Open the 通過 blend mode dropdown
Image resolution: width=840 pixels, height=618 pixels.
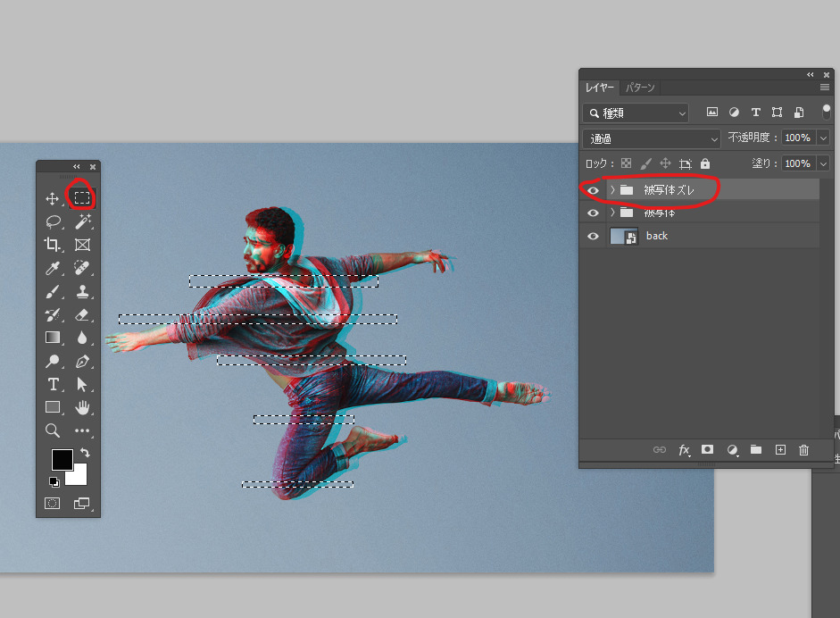coord(651,138)
